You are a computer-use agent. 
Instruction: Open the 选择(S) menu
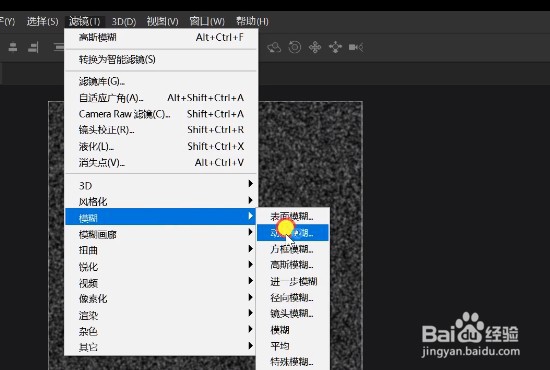(42, 21)
